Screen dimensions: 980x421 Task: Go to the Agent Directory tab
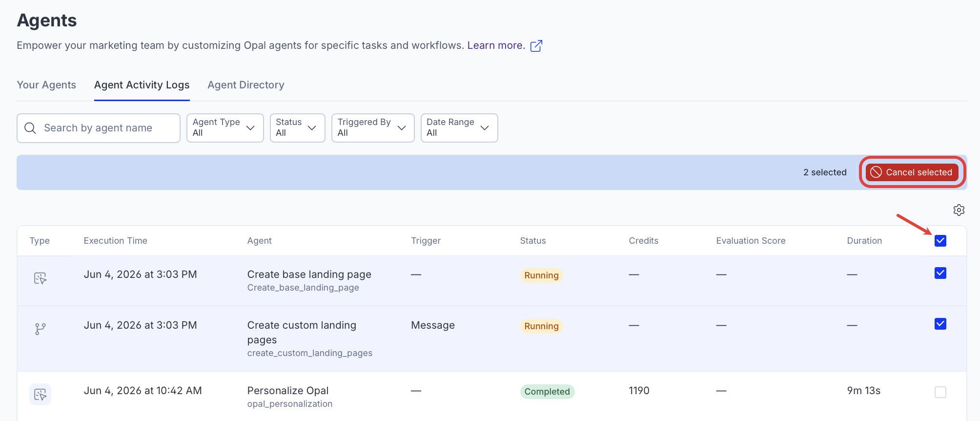point(246,85)
